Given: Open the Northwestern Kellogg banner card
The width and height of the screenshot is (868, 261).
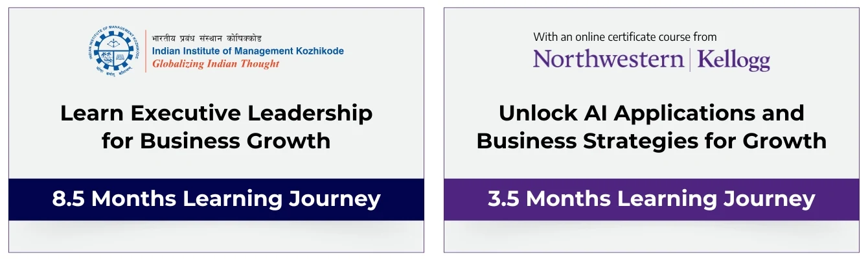Looking at the screenshot, I should [652, 130].
